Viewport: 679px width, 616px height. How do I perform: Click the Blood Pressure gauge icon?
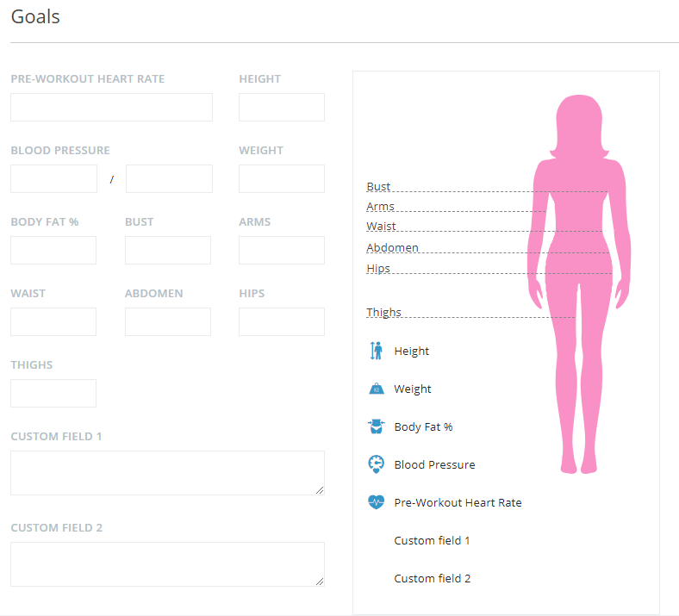(377, 464)
